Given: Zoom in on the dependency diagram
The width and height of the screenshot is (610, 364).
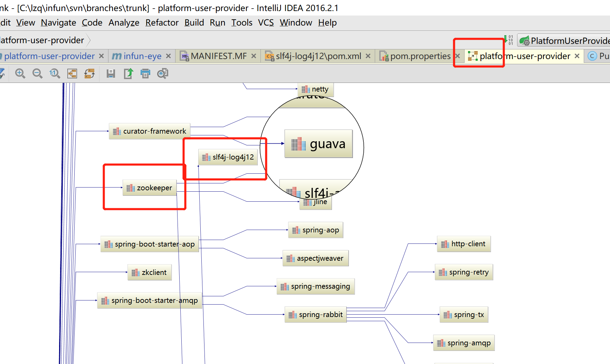Looking at the screenshot, I should point(20,73).
